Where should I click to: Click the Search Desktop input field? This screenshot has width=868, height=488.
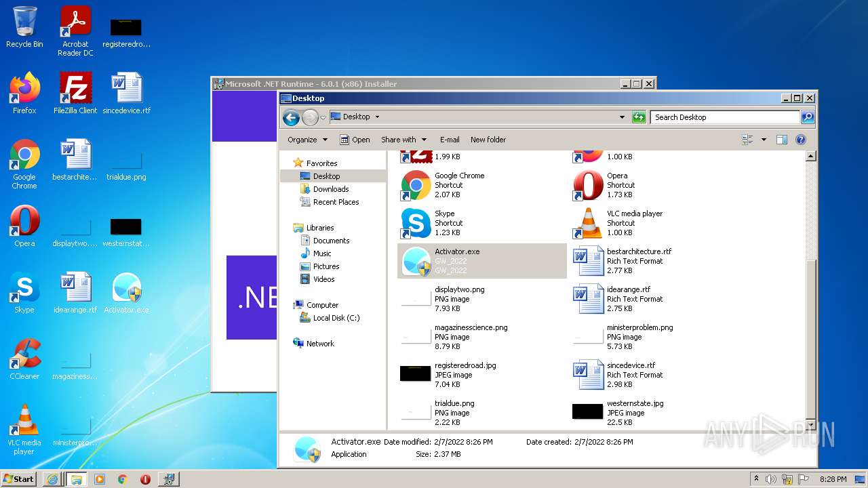pyautogui.click(x=725, y=117)
